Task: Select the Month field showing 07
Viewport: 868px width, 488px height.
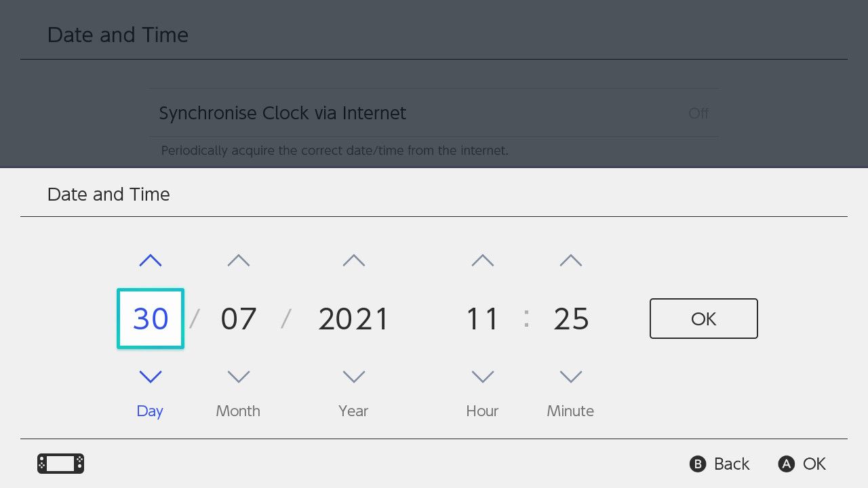Action: (238, 318)
